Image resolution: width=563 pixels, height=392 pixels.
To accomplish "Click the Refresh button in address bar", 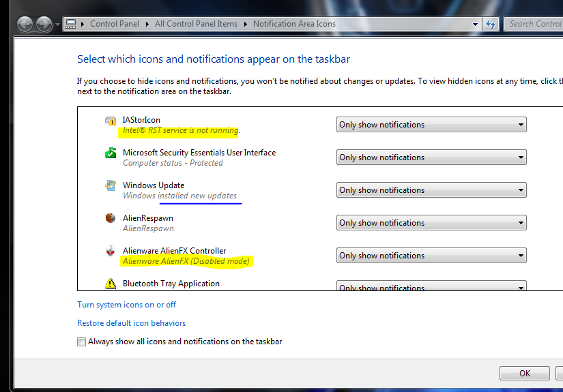I will [x=491, y=24].
